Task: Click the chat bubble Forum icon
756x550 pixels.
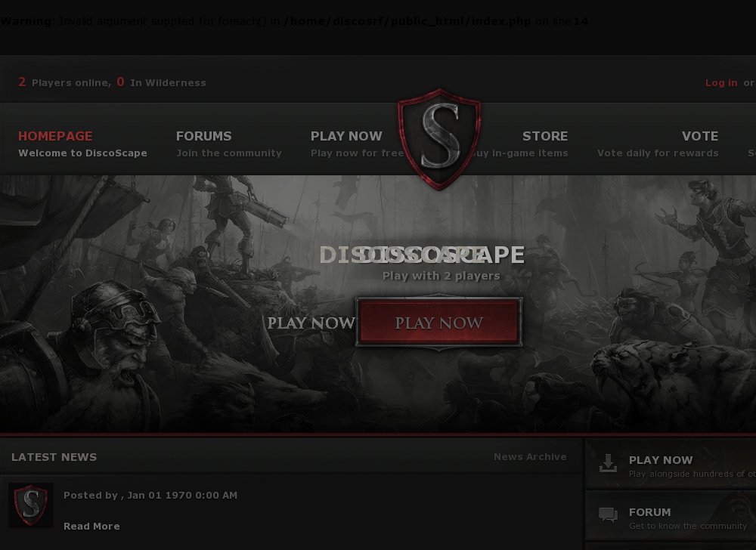Action: [x=608, y=514]
